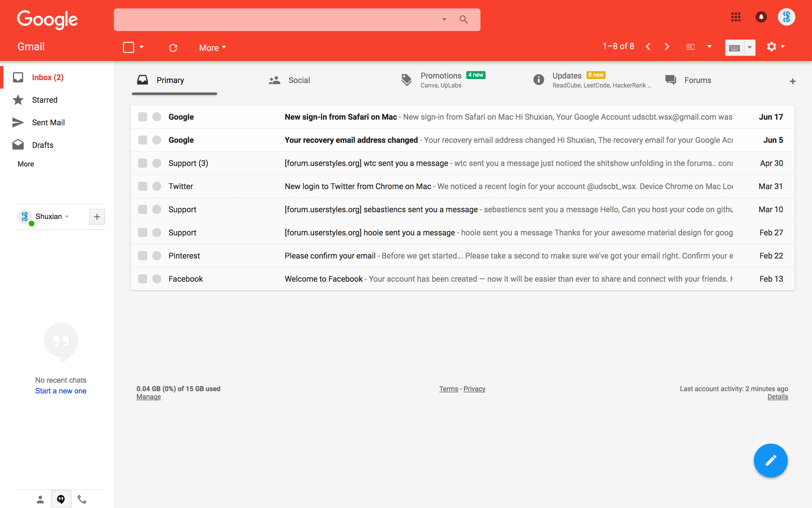Open the Privacy link
The image size is (812, 508).
474,389
